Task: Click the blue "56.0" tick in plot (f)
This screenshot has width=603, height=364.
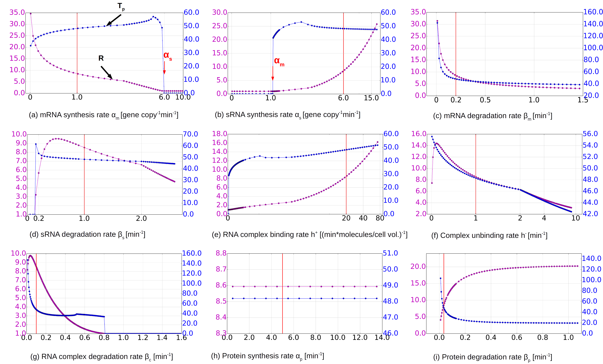Action: (x=590, y=134)
